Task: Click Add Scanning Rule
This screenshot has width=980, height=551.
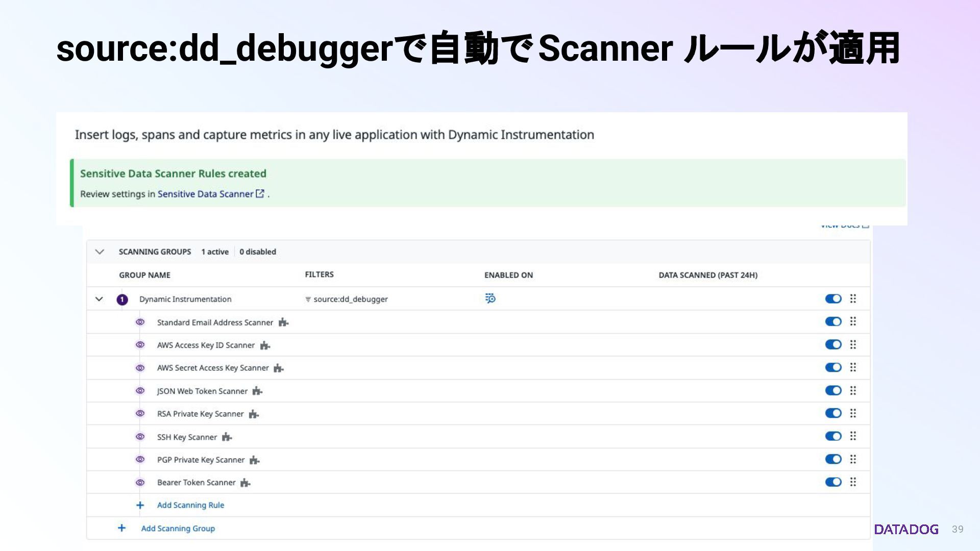Action: 190,505
